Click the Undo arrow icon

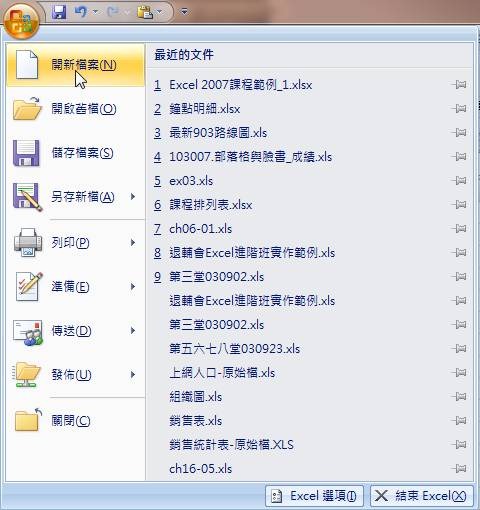(x=80, y=12)
